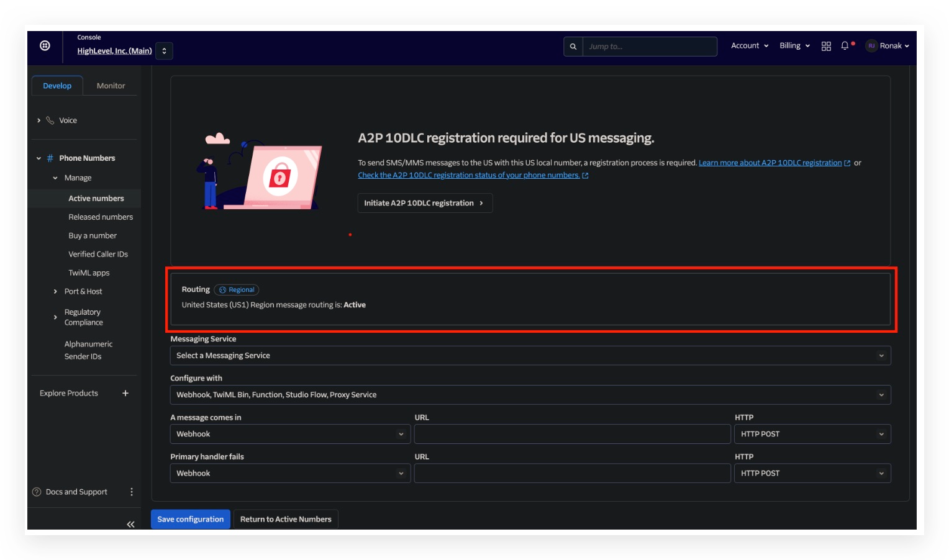Click the Explore Products plus icon

(x=125, y=394)
